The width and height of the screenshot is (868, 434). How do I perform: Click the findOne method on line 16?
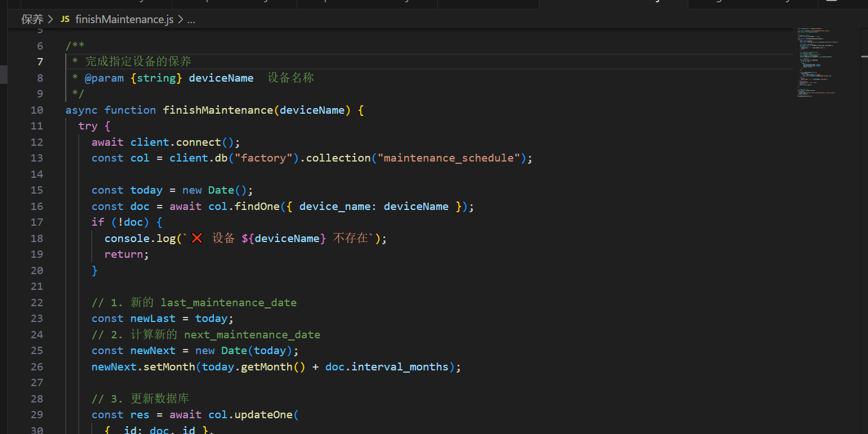(x=257, y=206)
